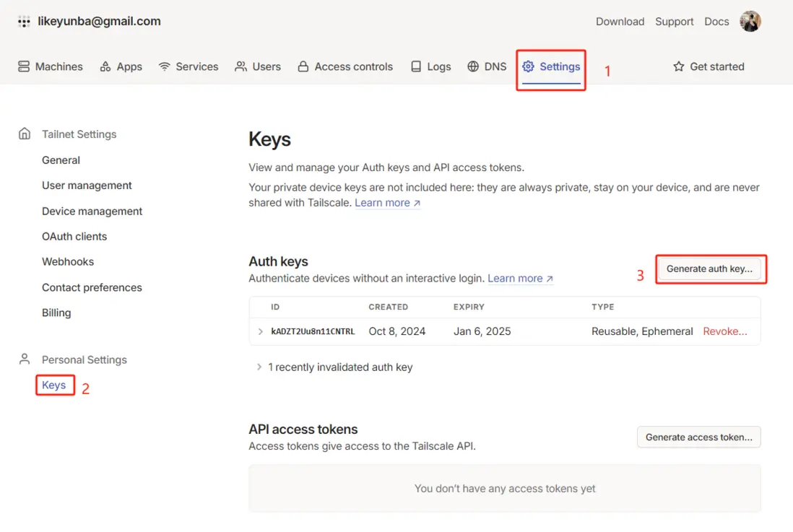Click the Generate auth key button
Image resolution: width=793 pixels, height=532 pixels.
pyautogui.click(x=709, y=269)
